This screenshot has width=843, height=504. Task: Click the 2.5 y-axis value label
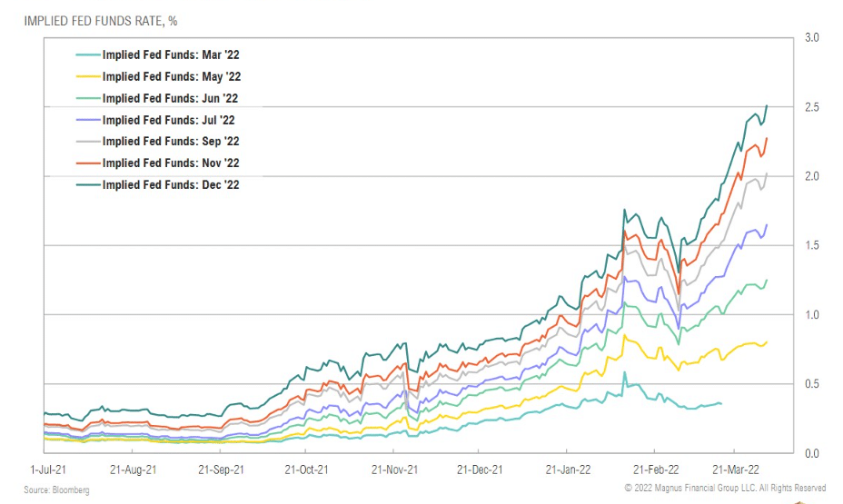(x=812, y=107)
